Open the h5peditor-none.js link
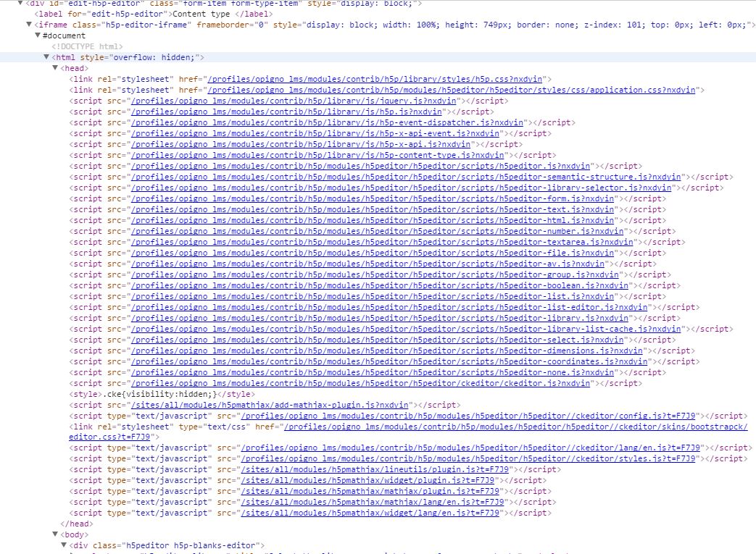 (373, 372)
